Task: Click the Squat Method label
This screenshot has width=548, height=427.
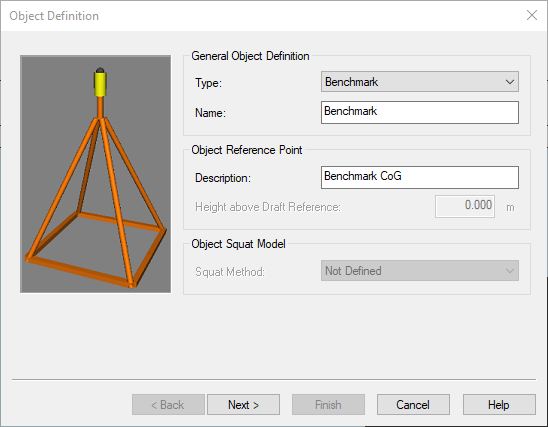Action: [x=230, y=272]
